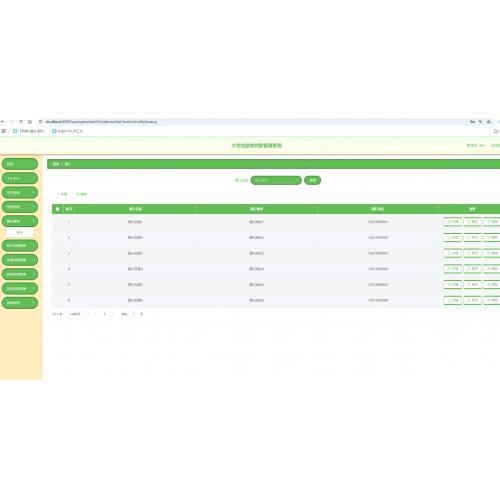Expand the last green sidebar menu

point(20,303)
